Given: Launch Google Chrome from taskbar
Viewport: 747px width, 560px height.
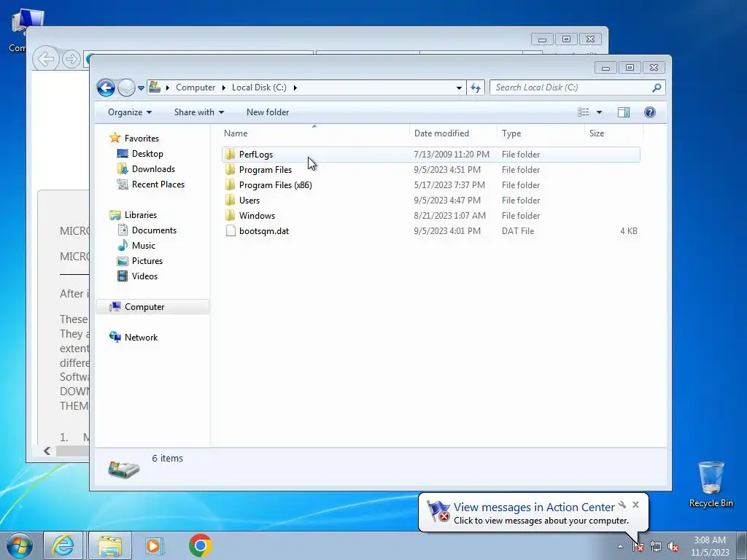Looking at the screenshot, I should coord(200,545).
